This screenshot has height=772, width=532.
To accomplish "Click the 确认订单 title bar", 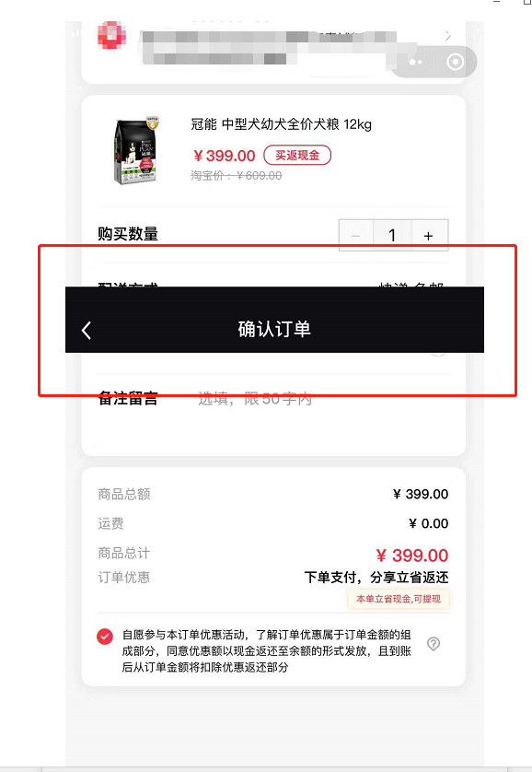I will click(x=274, y=320).
